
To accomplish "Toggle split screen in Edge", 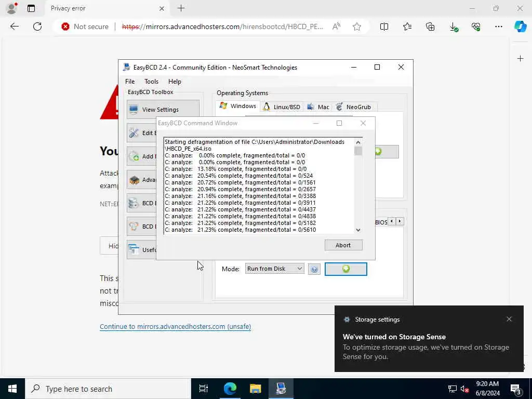I will pos(384,26).
